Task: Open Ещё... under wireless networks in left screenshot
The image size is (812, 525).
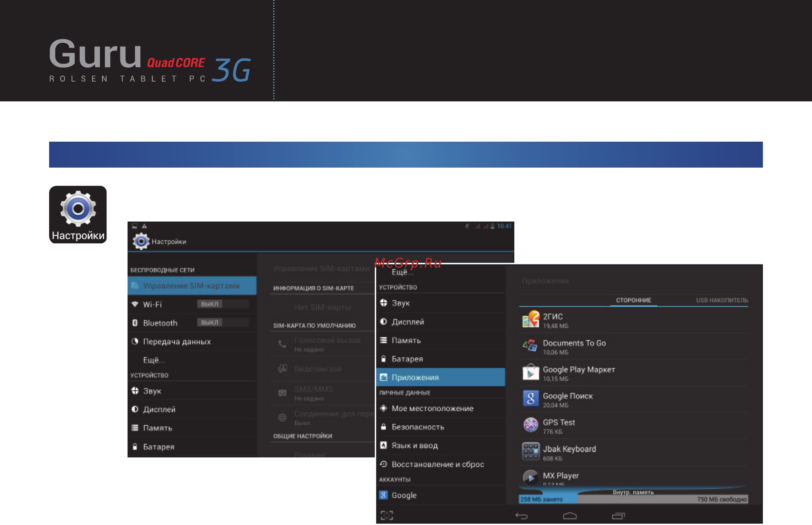Action: click(x=192, y=360)
